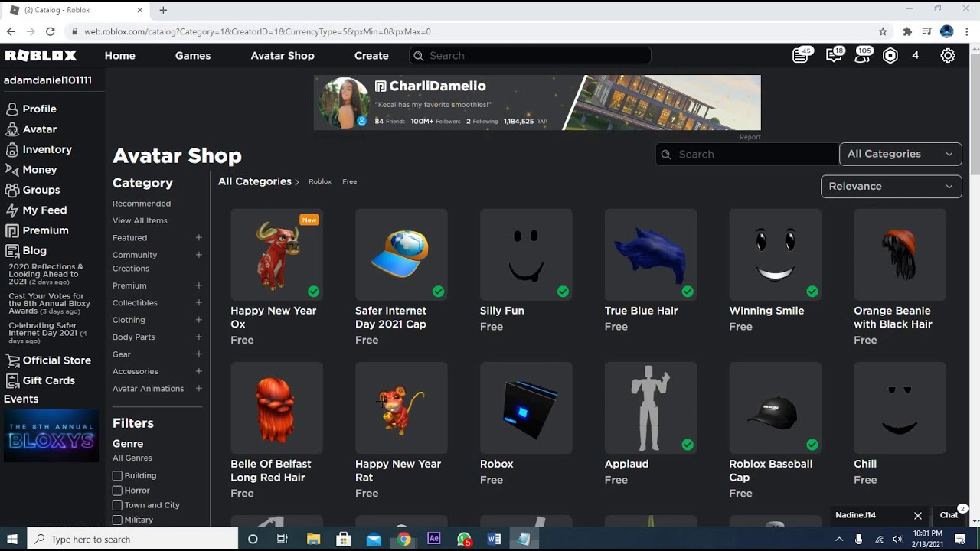Click the Recommended category link
The height and width of the screenshot is (551, 980).
pos(142,204)
